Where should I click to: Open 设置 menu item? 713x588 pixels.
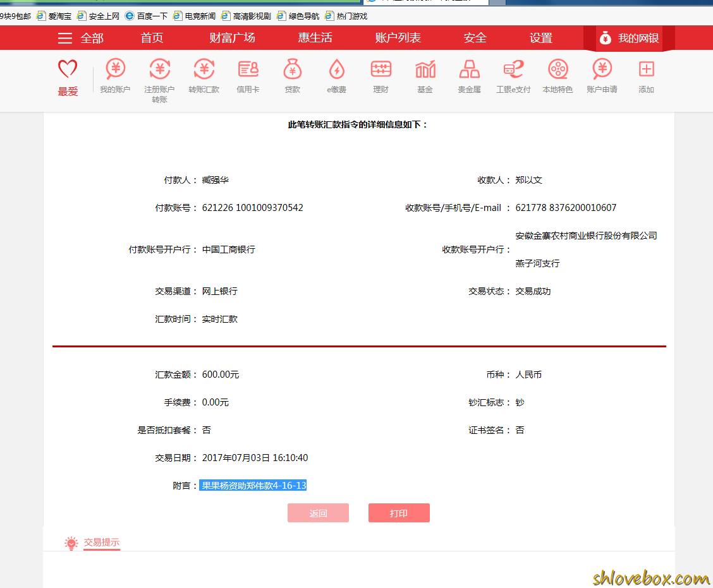click(x=541, y=38)
